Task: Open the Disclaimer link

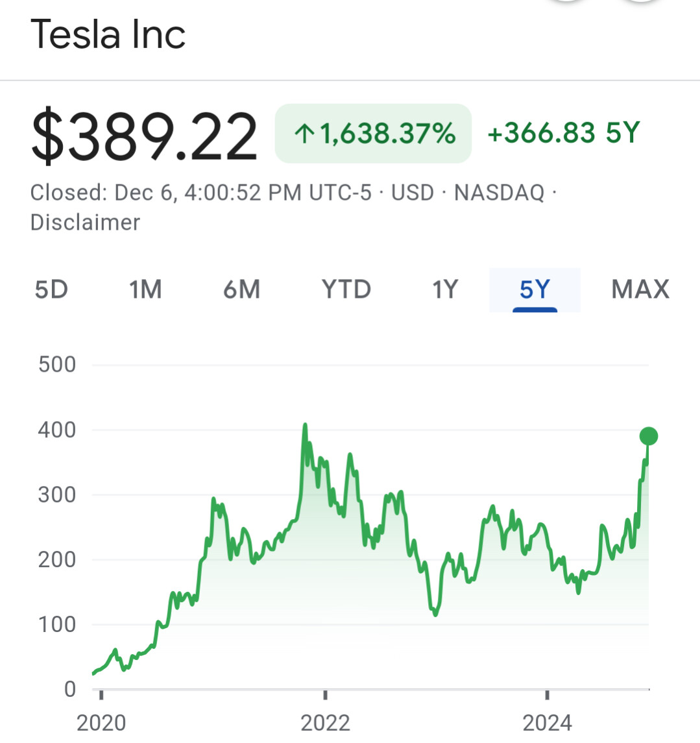Action: tap(85, 223)
